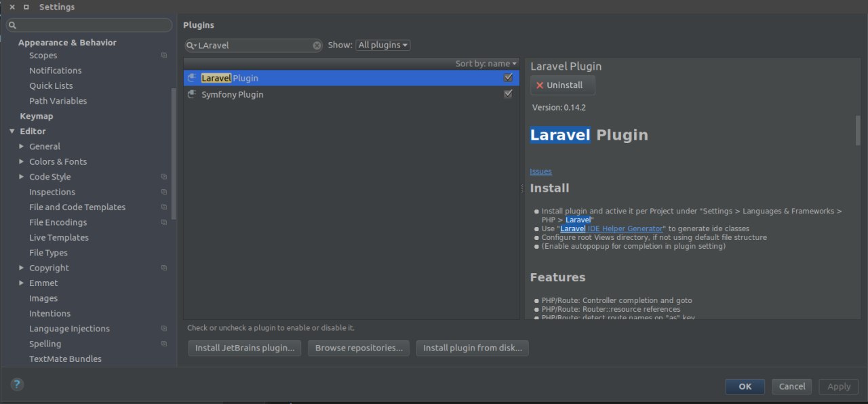
Task: Open Intentions settings page
Action: pos(50,313)
